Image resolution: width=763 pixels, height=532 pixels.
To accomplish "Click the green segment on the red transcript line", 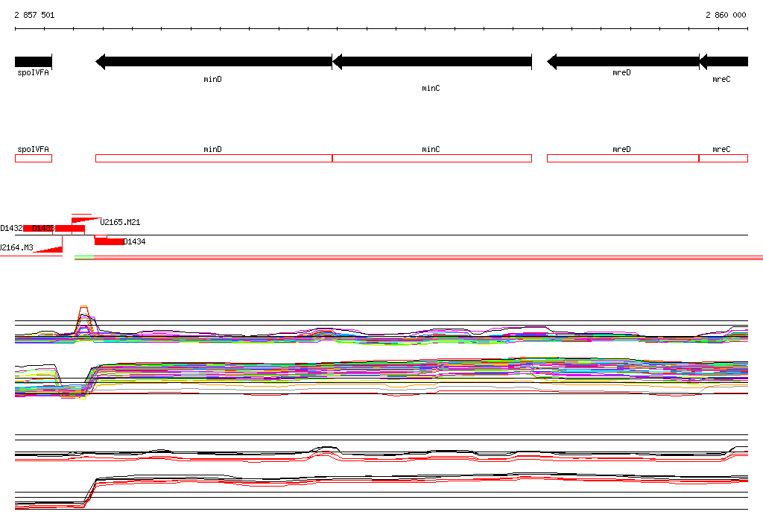I will coord(84,257).
